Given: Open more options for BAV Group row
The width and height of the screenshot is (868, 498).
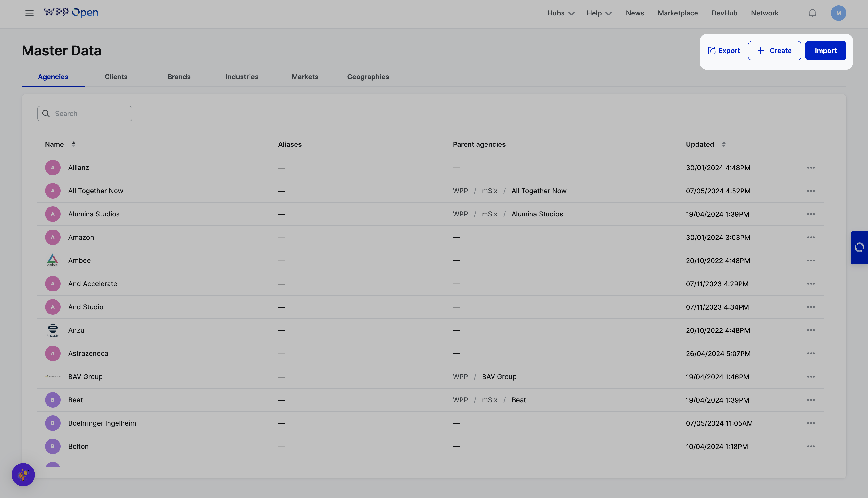Looking at the screenshot, I should (811, 376).
